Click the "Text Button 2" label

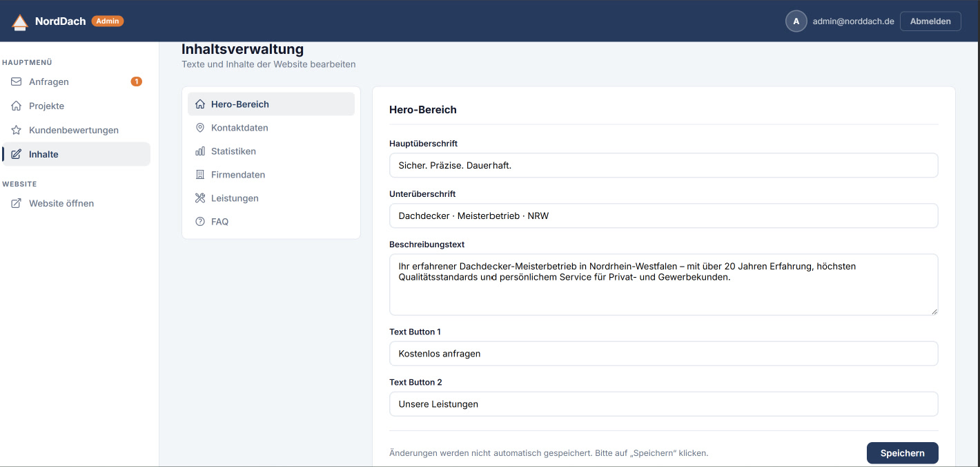pyautogui.click(x=415, y=382)
